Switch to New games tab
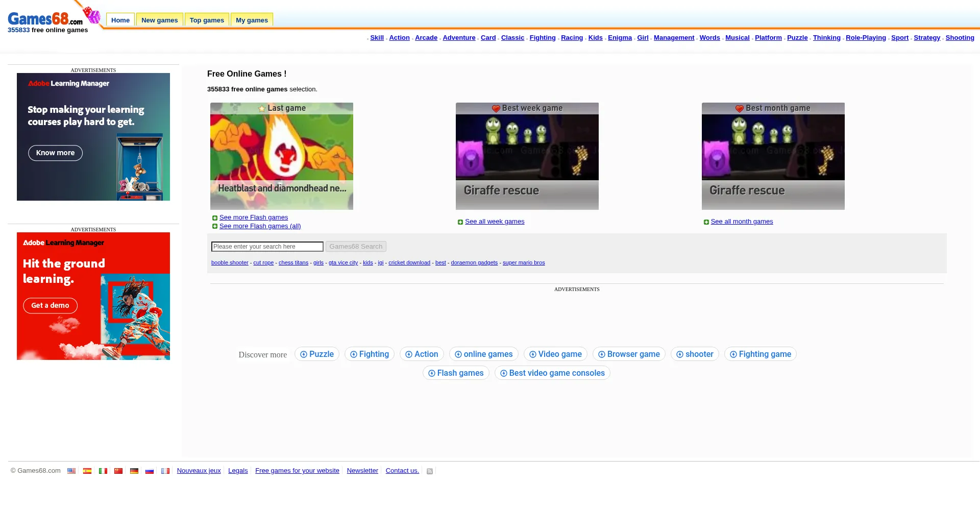Image resolution: width=980 pixels, height=507 pixels. 160,20
